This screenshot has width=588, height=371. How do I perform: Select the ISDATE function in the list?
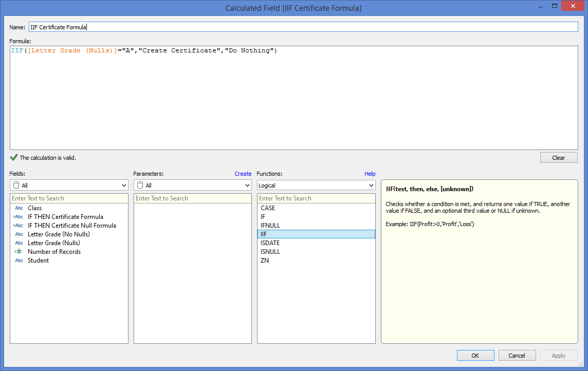(x=270, y=243)
